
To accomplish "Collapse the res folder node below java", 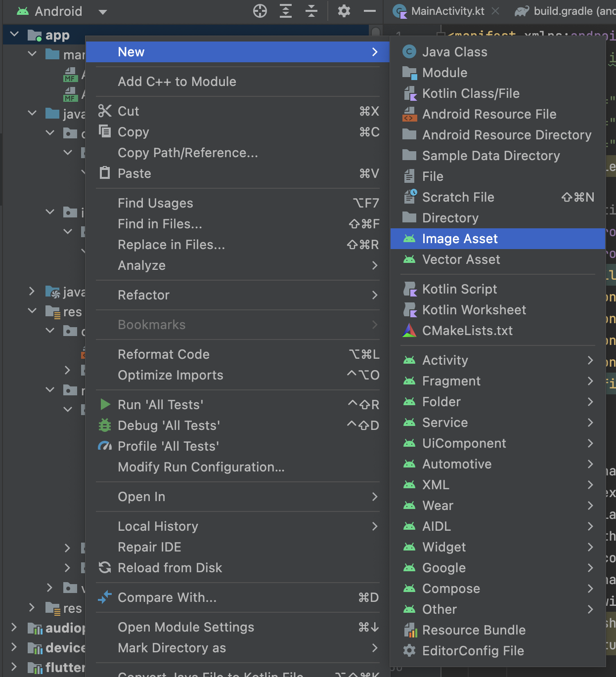I will 32,311.
